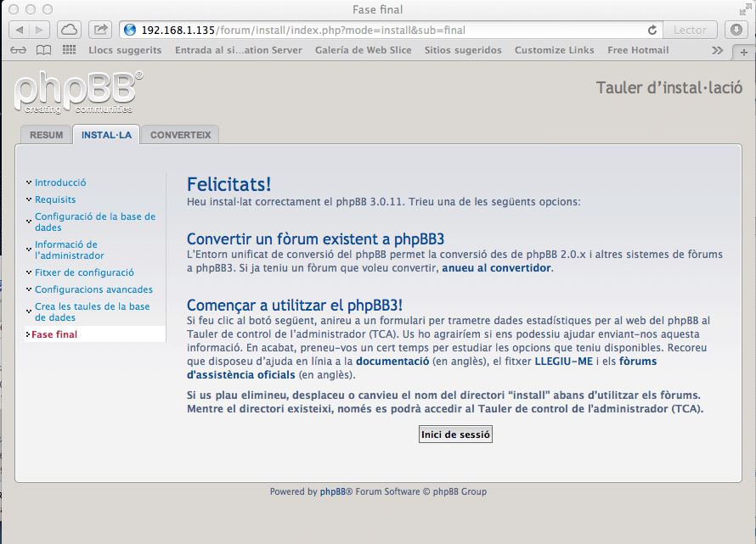Switch to the RESUM tab
The image size is (756, 544).
[46, 135]
